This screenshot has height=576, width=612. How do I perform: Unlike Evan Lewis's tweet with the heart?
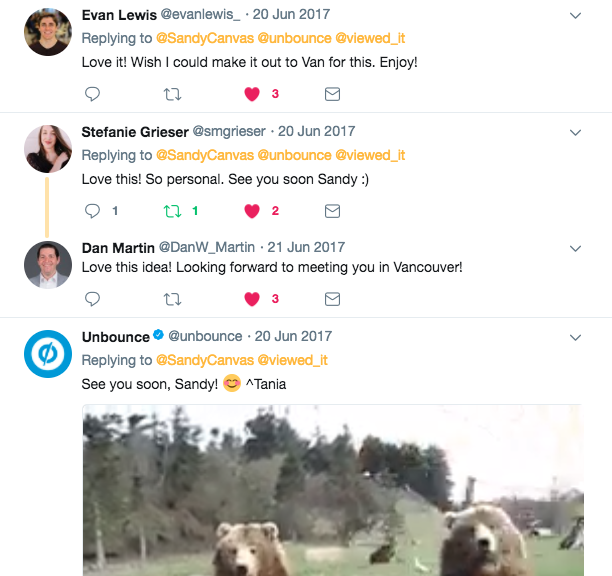[x=252, y=94]
